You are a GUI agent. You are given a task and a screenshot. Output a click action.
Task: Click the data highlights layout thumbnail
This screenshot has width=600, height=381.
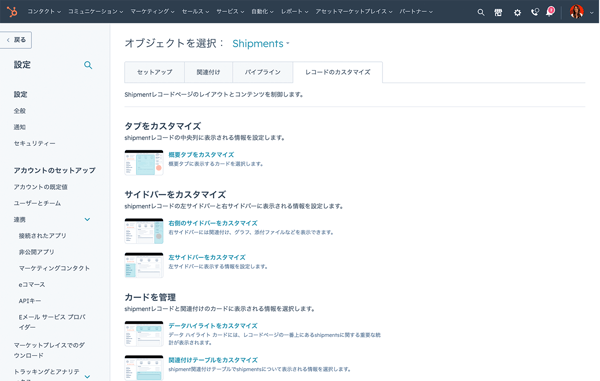click(x=144, y=334)
